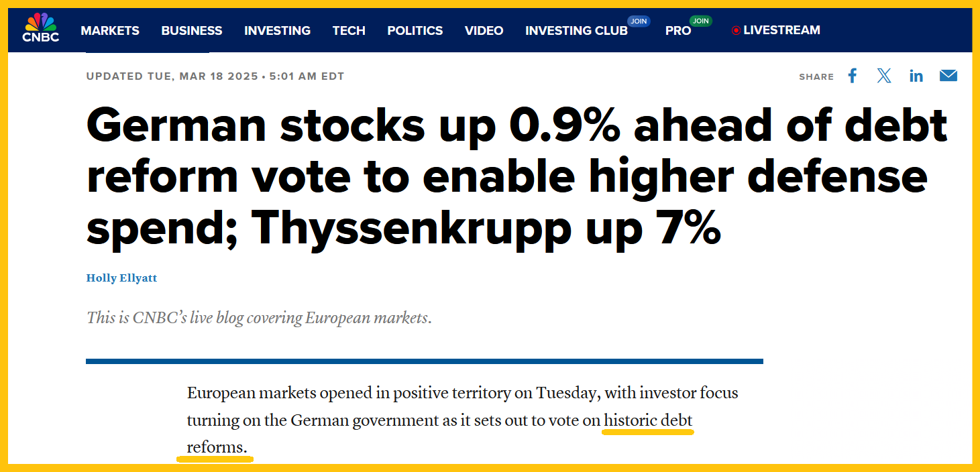The image size is (980, 472).
Task: Open the Tech section
Action: click(349, 31)
